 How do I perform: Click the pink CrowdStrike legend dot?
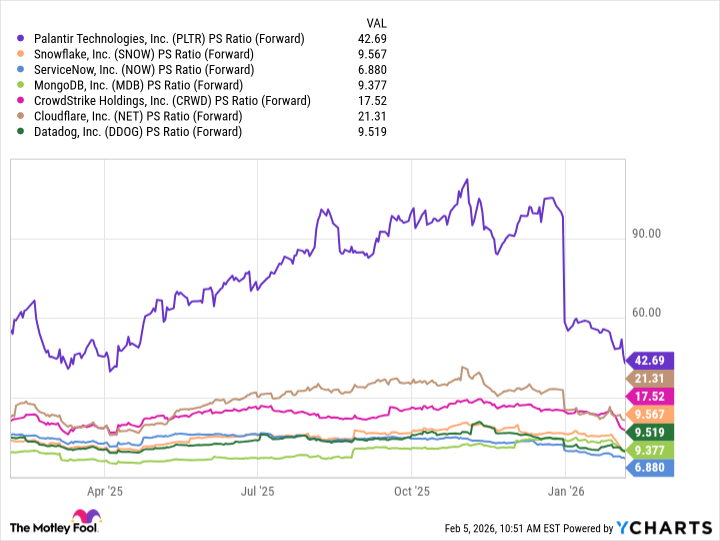coord(21,101)
